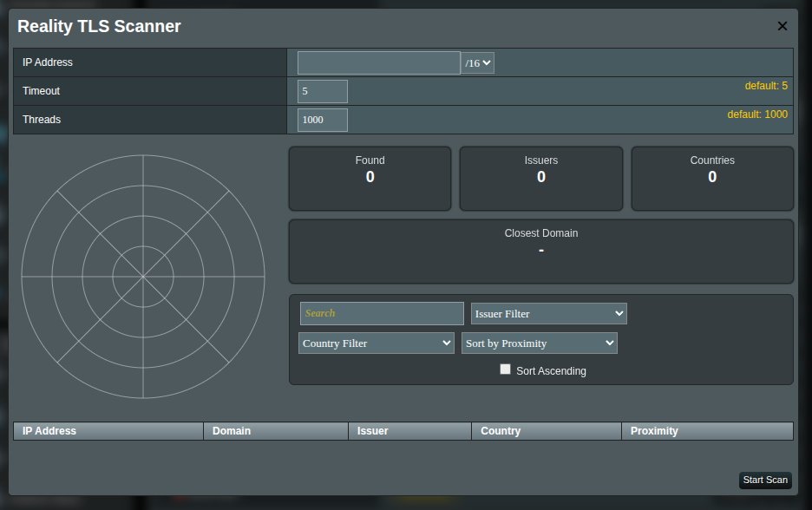
Task: Click the Search filter box
Action: click(x=382, y=313)
